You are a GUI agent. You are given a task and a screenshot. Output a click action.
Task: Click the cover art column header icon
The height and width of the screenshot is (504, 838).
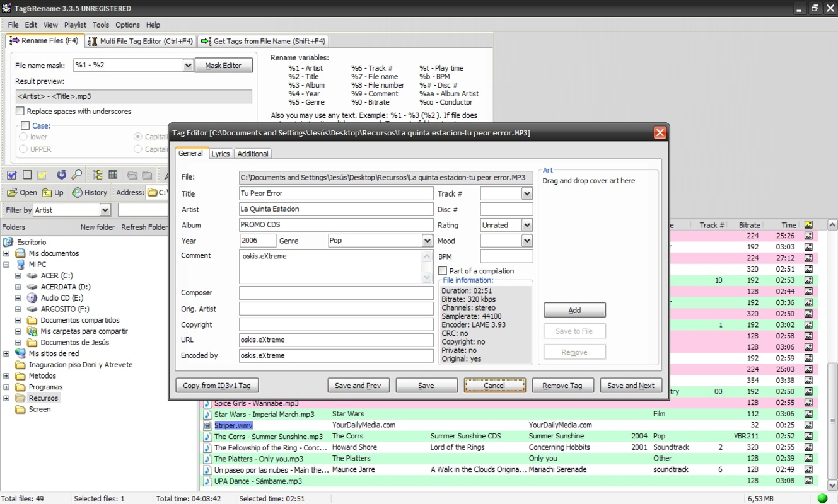pos(808,225)
